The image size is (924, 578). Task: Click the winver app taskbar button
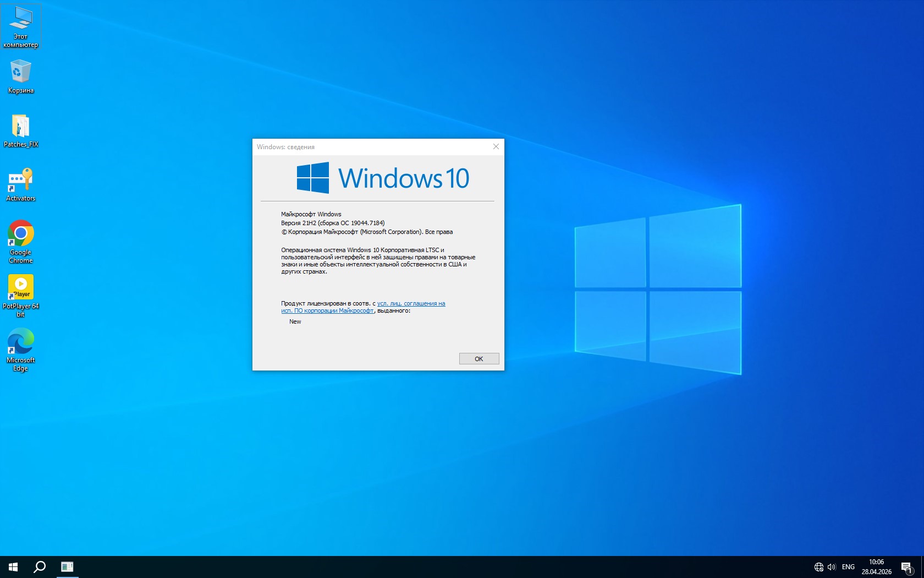[67, 566]
